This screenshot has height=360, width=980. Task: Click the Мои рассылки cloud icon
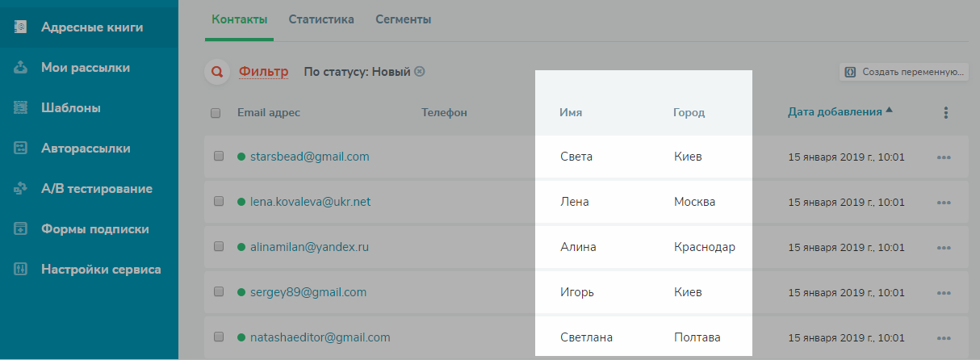point(21,67)
